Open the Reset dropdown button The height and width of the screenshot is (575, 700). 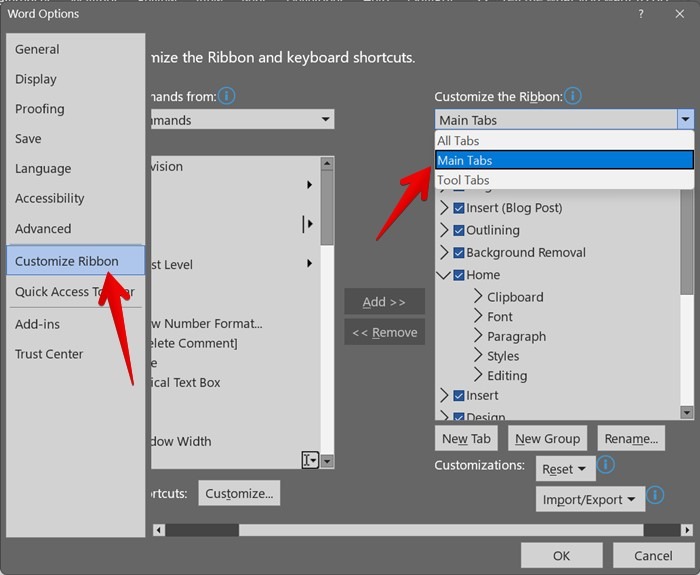click(x=566, y=469)
